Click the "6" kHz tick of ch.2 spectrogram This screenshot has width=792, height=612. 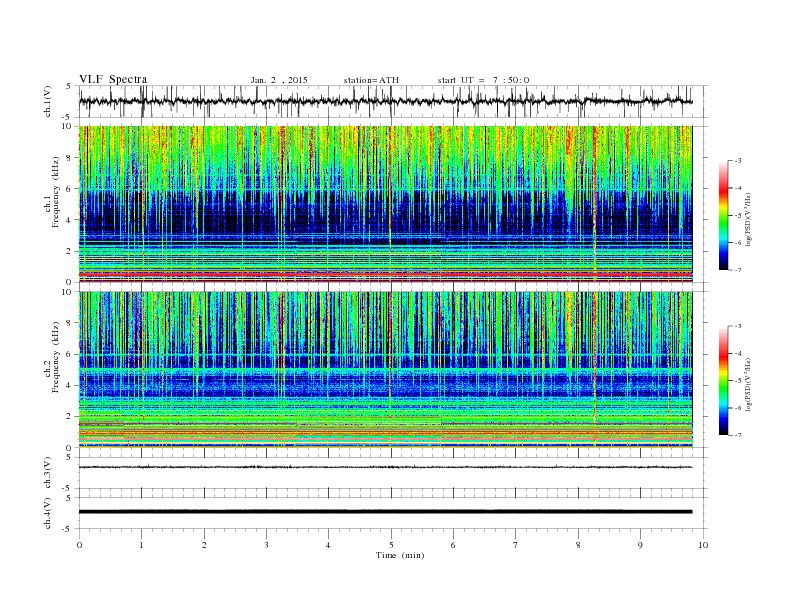pyautogui.click(x=70, y=354)
